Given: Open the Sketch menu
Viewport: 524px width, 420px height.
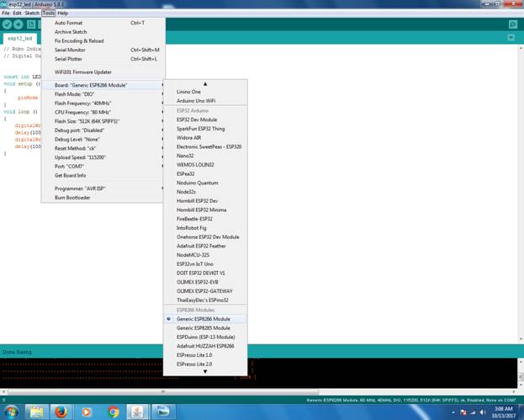Looking at the screenshot, I should tap(32, 13).
